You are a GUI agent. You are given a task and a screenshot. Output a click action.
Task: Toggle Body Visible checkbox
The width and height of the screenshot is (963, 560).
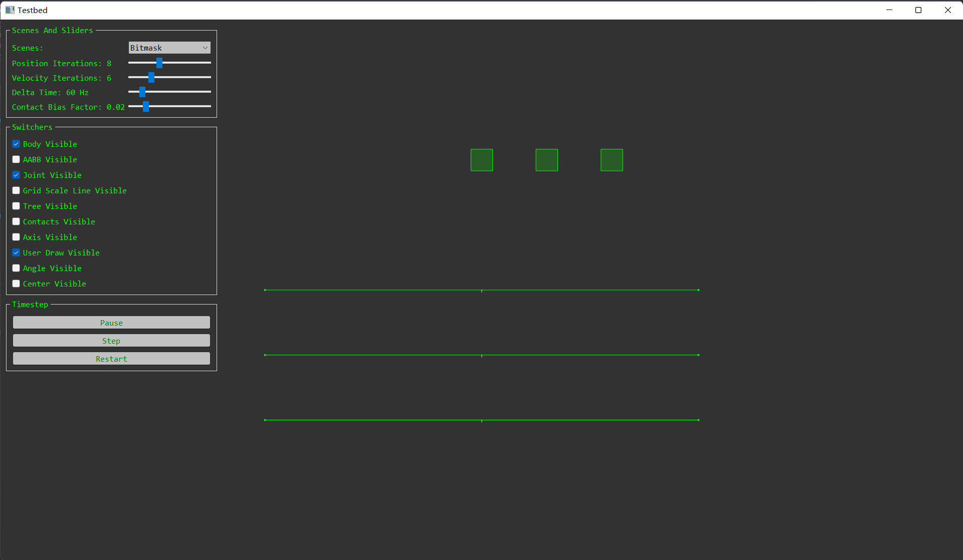click(16, 143)
